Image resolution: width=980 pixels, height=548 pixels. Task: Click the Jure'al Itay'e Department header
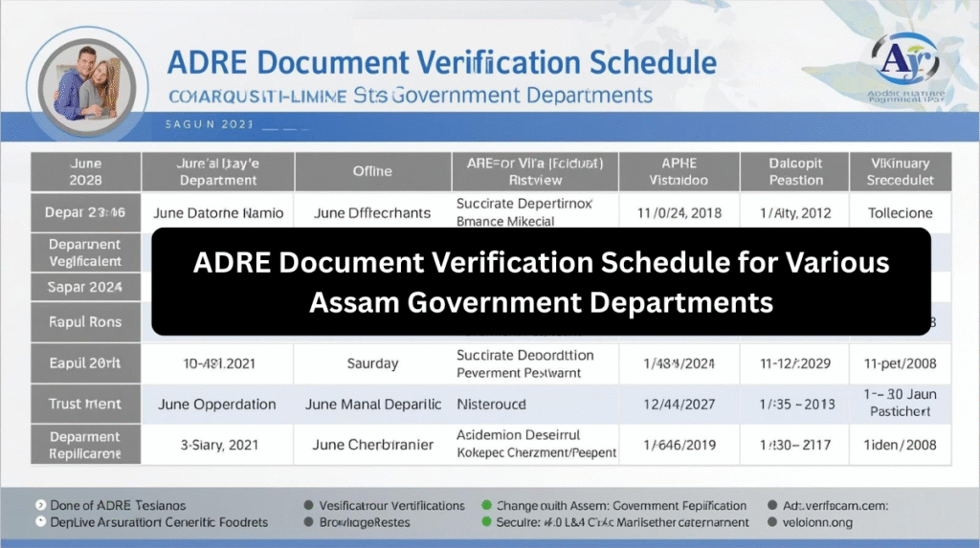coord(217,171)
